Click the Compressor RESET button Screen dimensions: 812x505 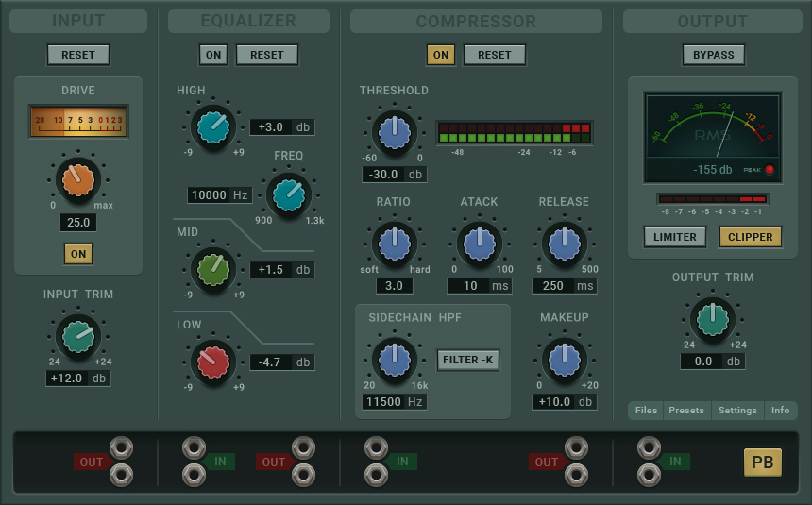[494, 55]
